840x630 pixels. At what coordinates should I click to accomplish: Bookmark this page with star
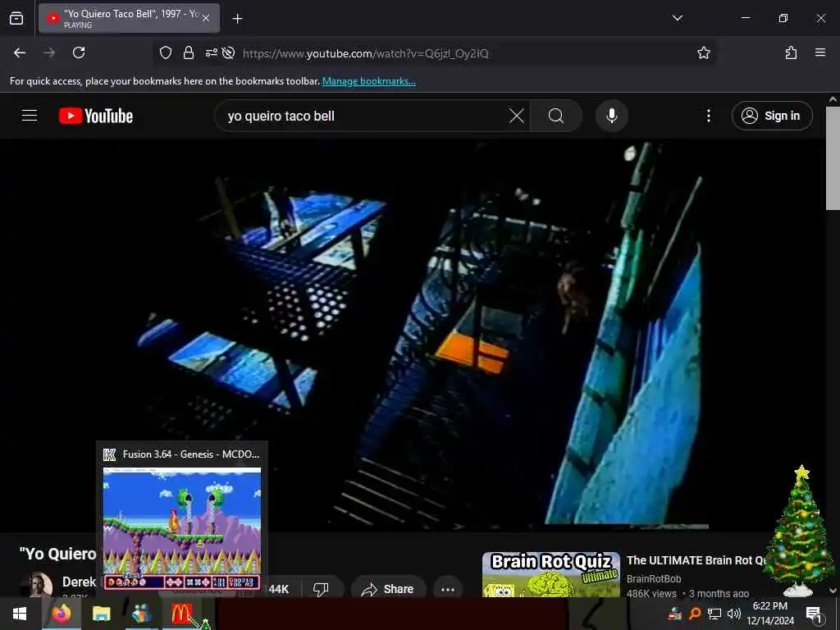[703, 52]
